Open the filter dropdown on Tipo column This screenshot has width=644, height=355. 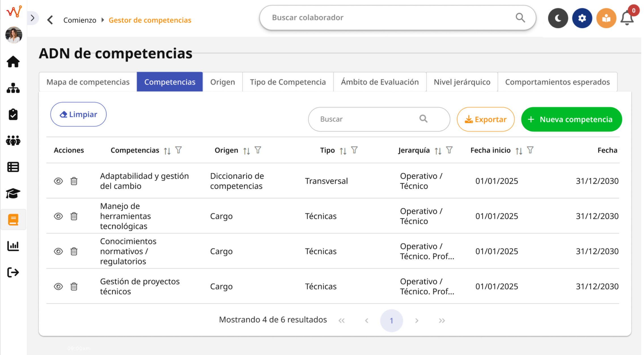tap(355, 150)
